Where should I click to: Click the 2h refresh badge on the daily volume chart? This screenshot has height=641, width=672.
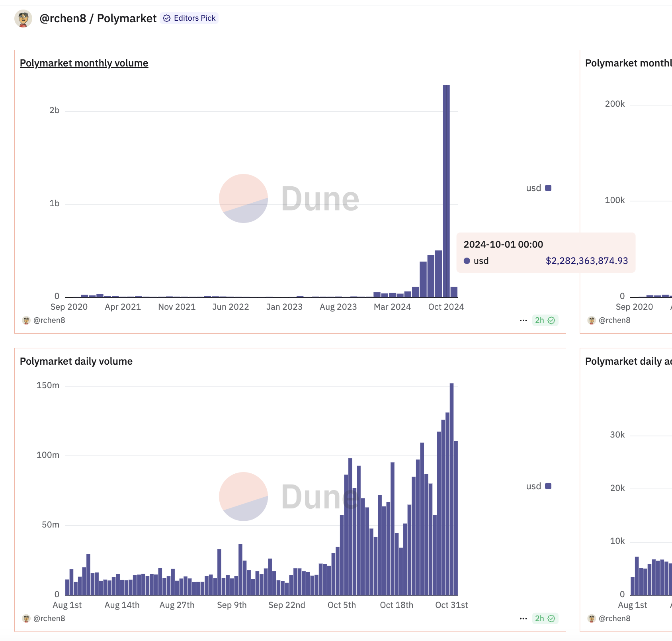(x=545, y=619)
